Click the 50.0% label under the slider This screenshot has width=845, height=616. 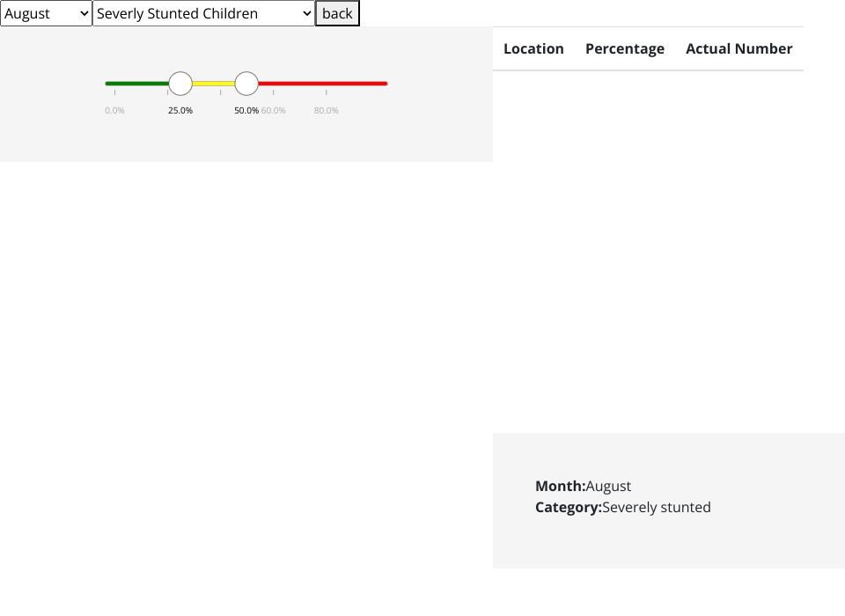coord(246,111)
